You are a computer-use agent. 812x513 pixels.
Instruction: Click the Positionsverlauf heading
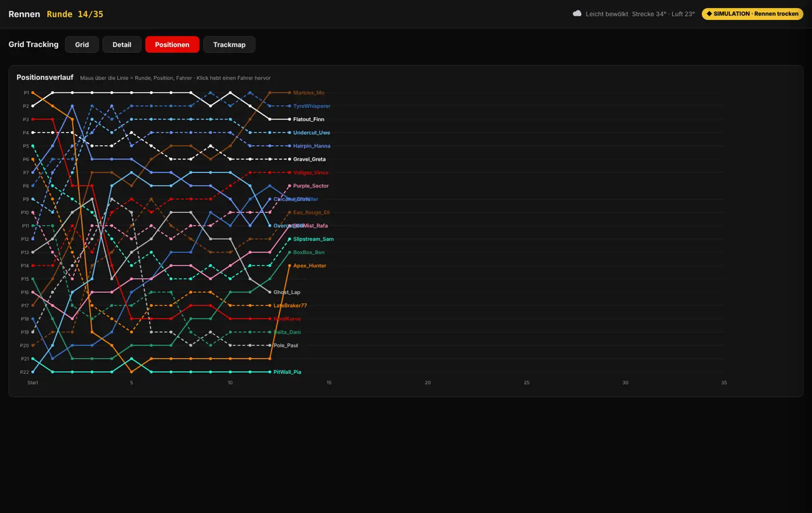pos(45,77)
